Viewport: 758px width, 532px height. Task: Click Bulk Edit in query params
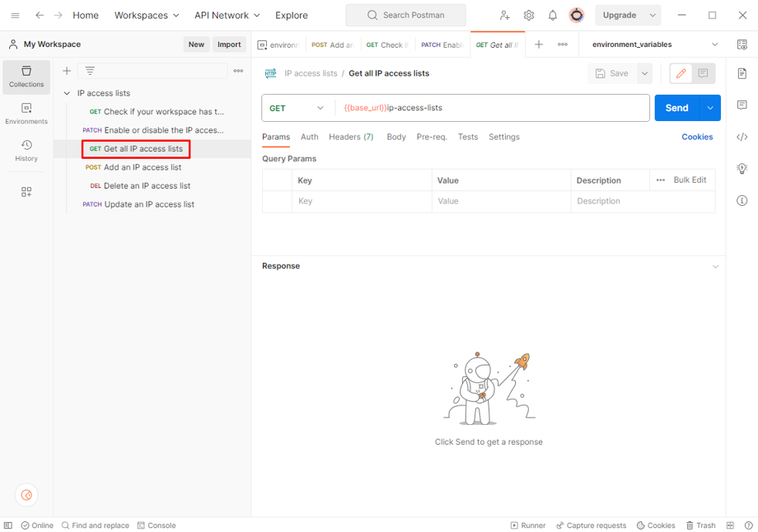click(690, 180)
